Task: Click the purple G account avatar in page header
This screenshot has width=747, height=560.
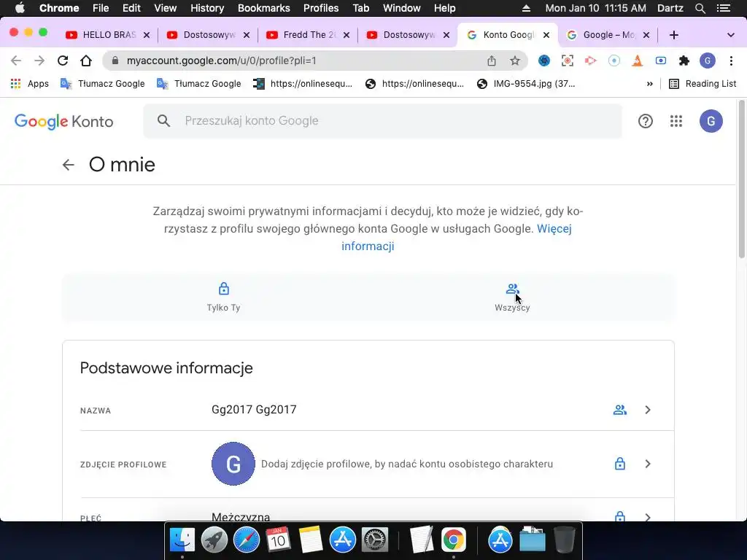Action: pyautogui.click(x=711, y=121)
